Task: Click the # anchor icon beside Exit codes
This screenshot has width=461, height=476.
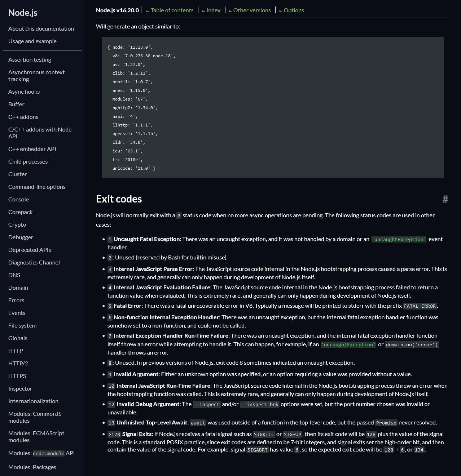Action: point(446,199)
